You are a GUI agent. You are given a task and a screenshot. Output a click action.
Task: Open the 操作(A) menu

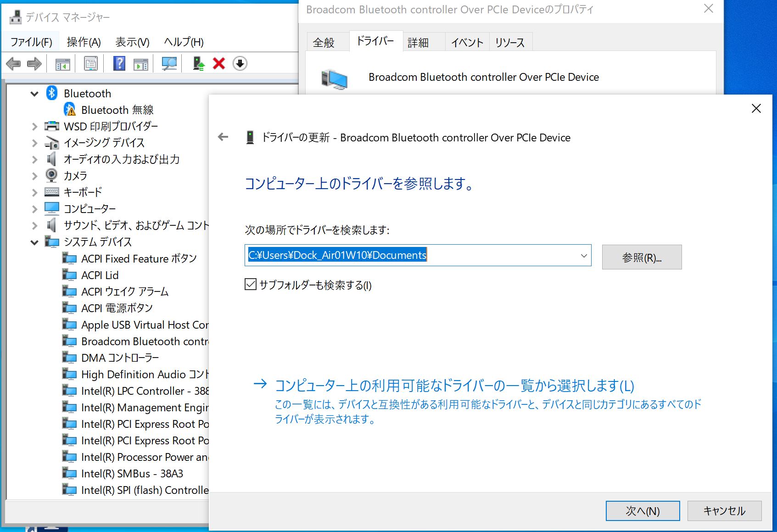(x=84, y=42)
